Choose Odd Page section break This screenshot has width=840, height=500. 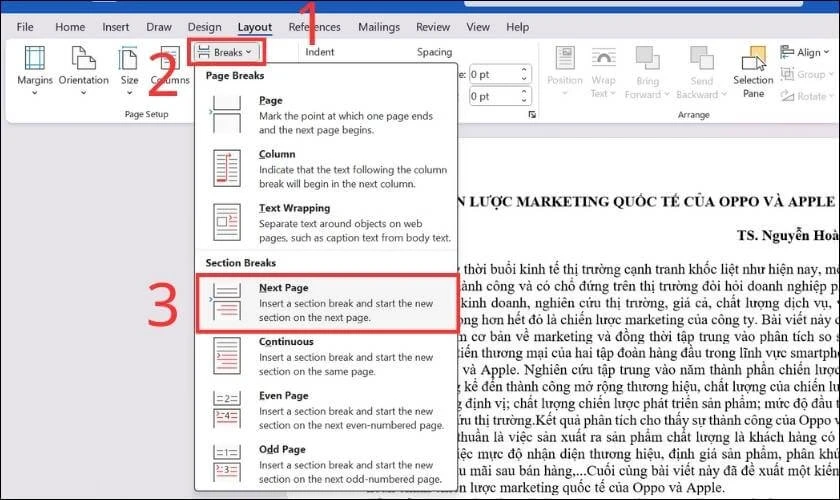326,464
